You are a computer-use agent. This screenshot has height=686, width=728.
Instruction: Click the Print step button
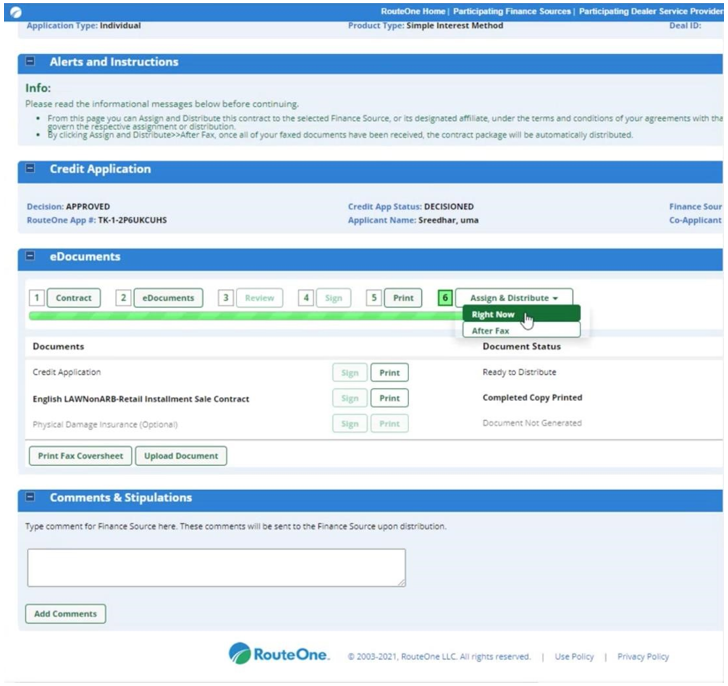click(x=403, y=298)
